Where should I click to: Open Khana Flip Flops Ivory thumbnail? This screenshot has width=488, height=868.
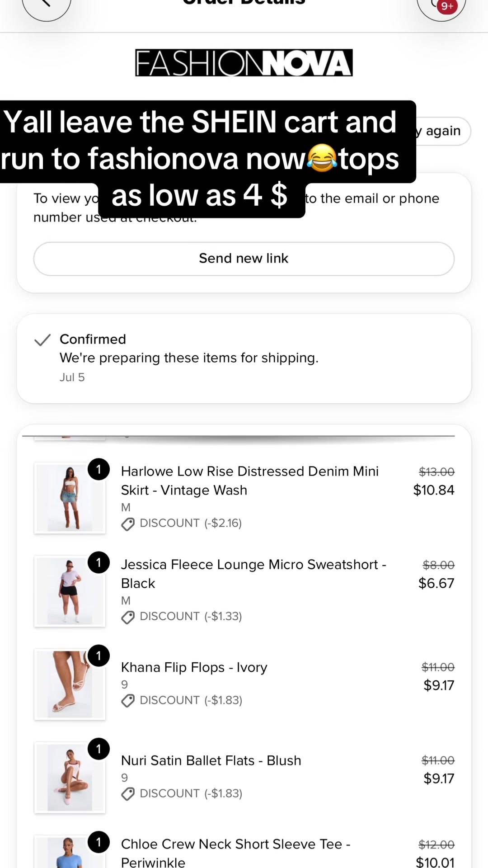[x=70, y=684]
